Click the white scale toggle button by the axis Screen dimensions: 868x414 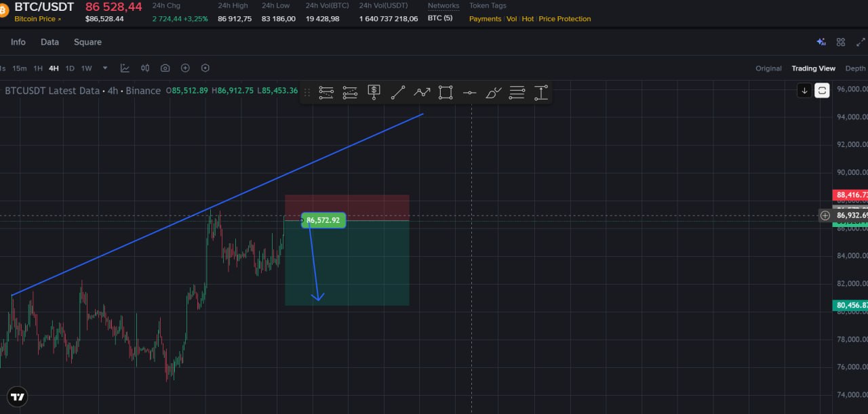click(822, 90)
